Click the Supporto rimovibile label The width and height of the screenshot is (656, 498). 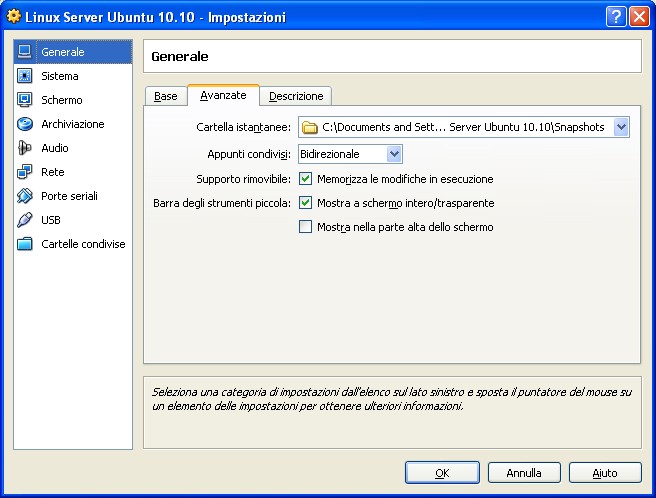tap(243, 179)
